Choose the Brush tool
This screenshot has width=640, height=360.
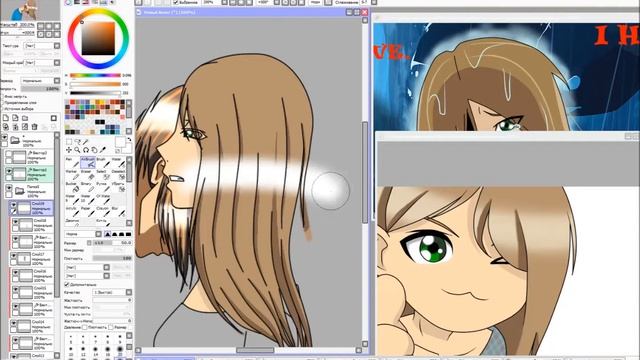(x=103, y=163)
